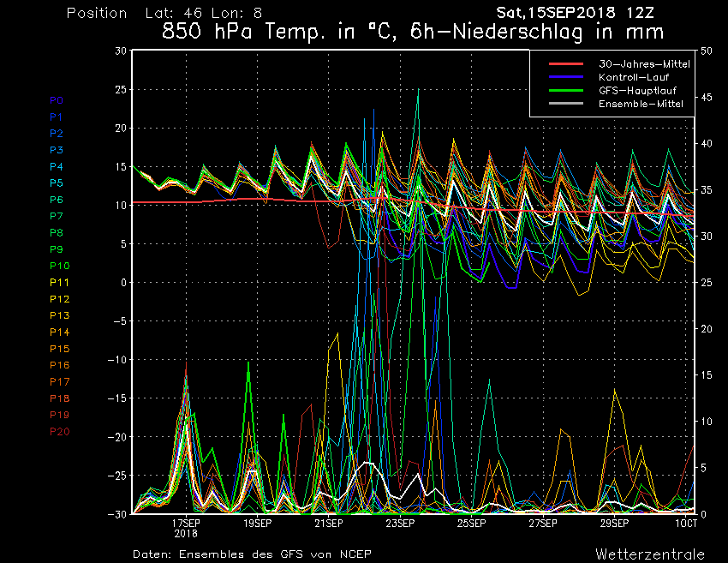The image size is (728, 563).
Task: Pick the "-20" temperature axis value
Action: [x=116, y=437]
